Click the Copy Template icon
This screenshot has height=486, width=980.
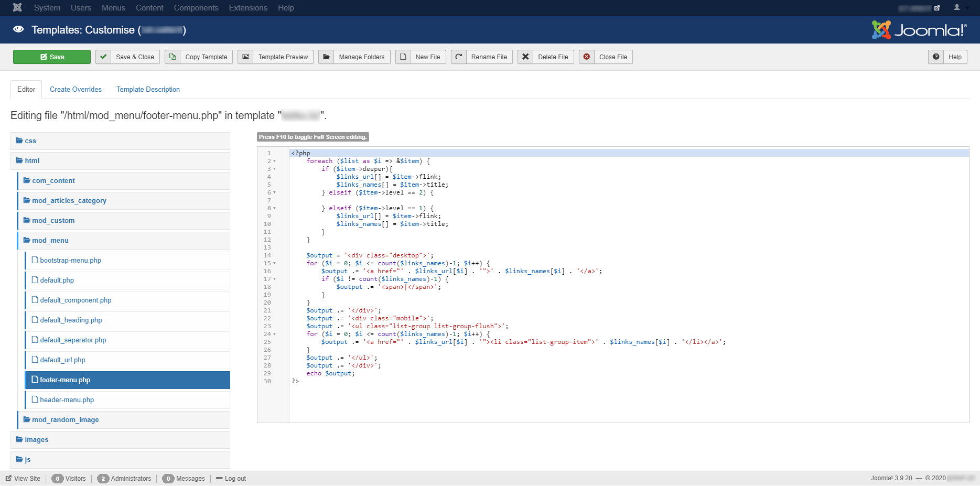coord(173,57)
